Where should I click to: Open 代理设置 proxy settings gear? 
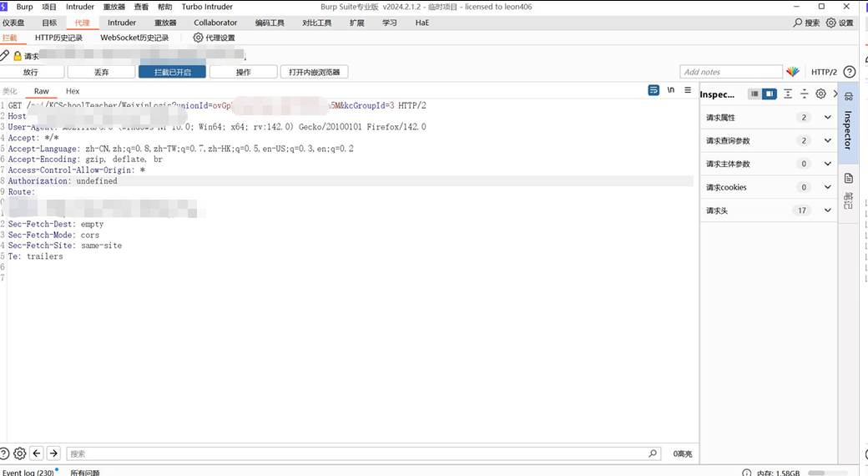pos(198,38)
